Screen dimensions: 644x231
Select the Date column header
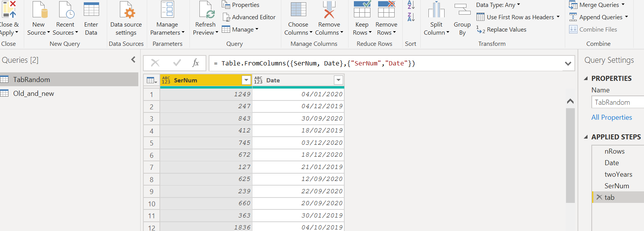(298, 80)
